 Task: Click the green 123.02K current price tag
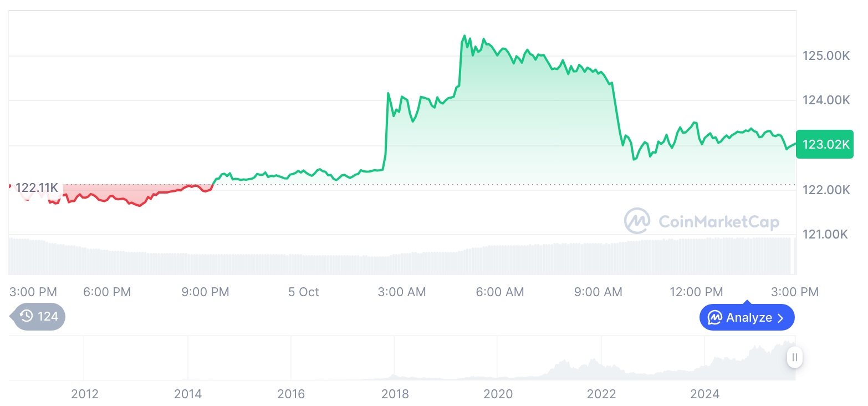tap(825, 144)
